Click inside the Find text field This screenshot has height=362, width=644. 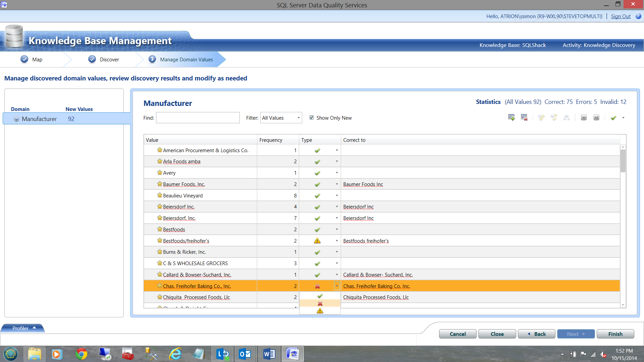click(198, 118)
